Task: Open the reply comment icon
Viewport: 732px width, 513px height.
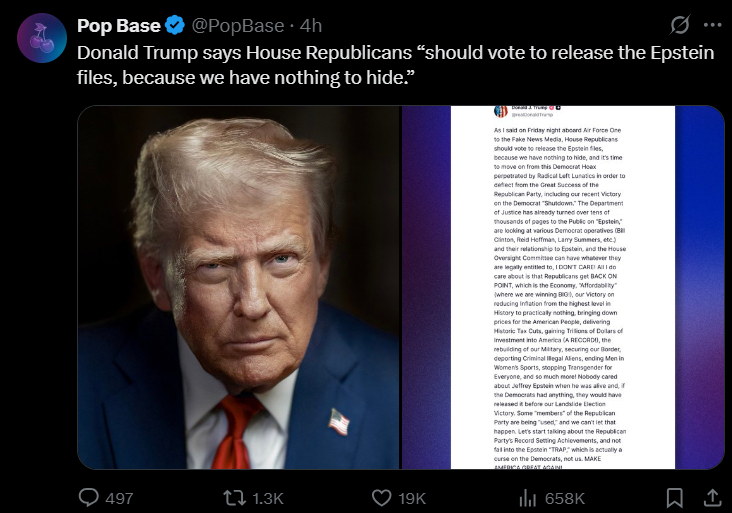Action: click(88, 498)
